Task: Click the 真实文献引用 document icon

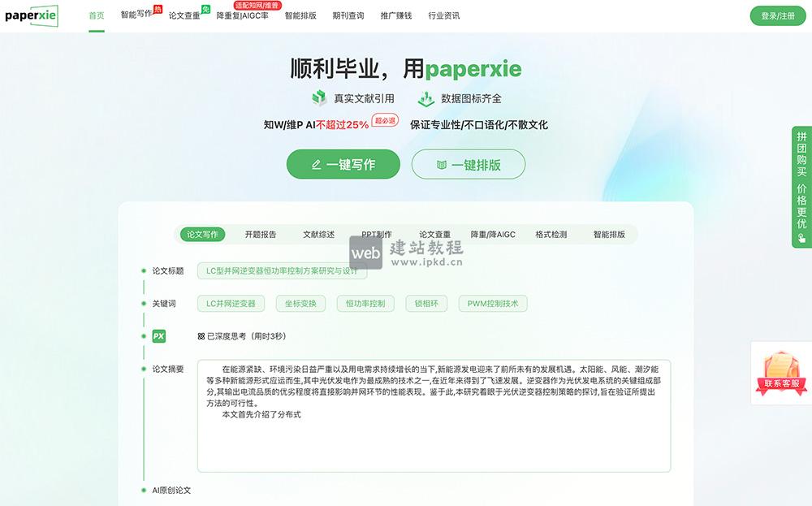Action: click(x=319, y=98)
